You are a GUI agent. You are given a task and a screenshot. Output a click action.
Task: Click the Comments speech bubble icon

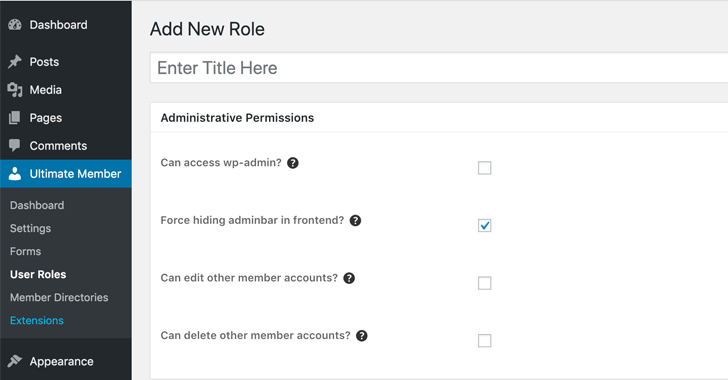coord(15,145)
